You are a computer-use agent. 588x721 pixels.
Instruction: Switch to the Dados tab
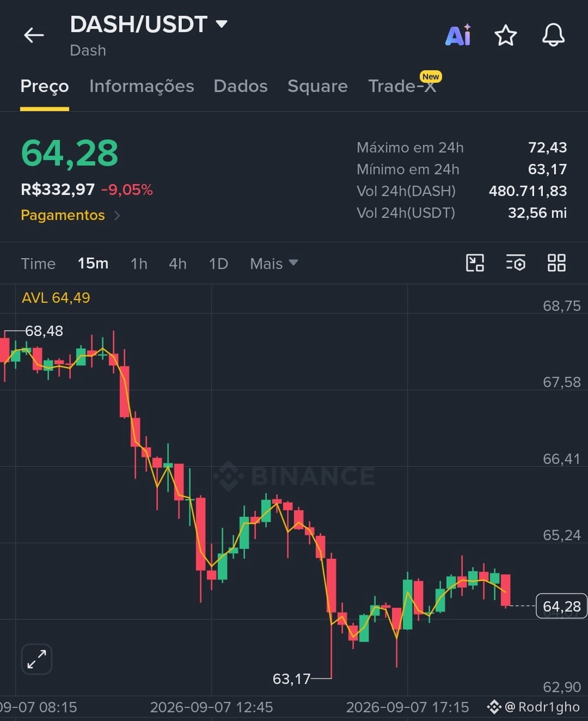click(x=241, y=86)
